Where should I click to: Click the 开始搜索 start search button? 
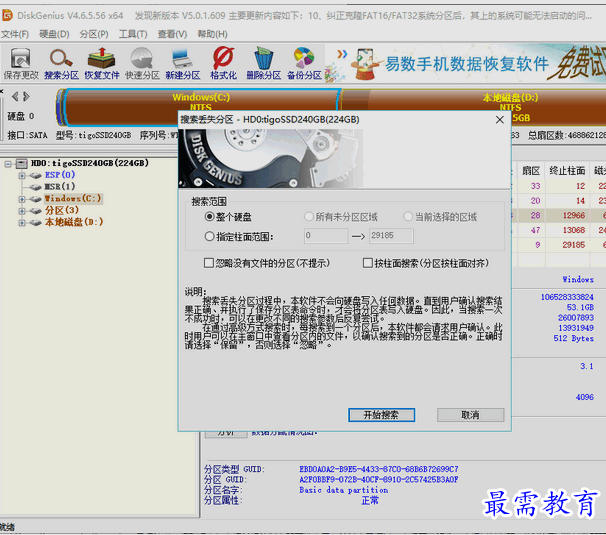pyautogui.click(x=381, y=415)
